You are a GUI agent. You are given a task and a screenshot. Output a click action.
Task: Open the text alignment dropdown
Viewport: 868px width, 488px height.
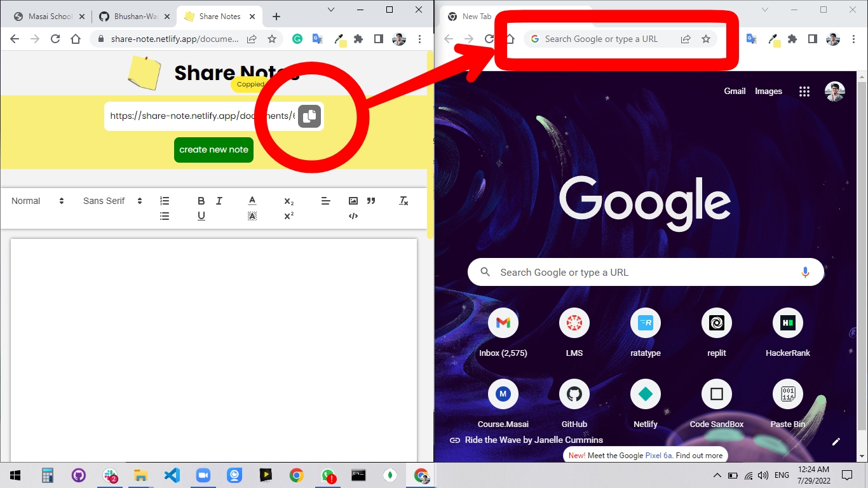tap(325, 201)
